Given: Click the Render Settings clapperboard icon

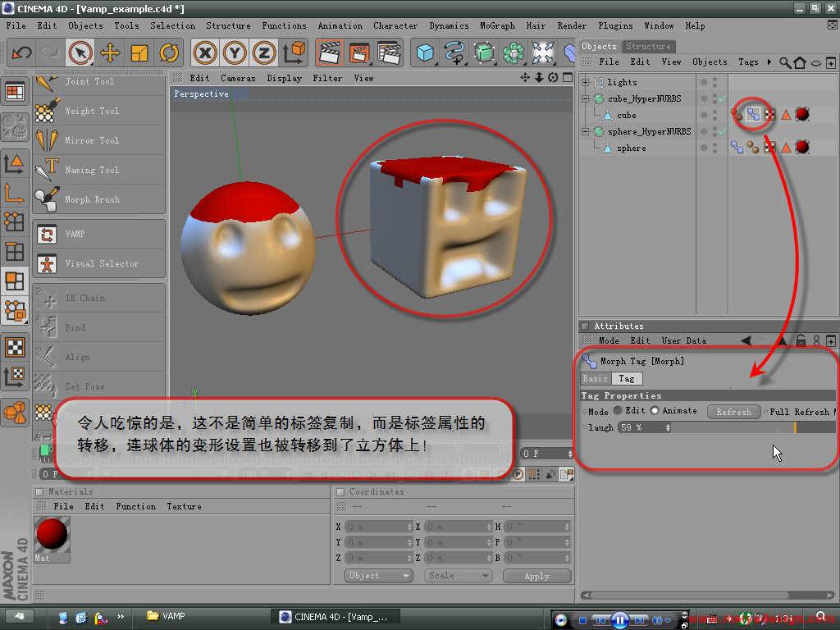Looking at the screenshot, I should click(389, 53).
